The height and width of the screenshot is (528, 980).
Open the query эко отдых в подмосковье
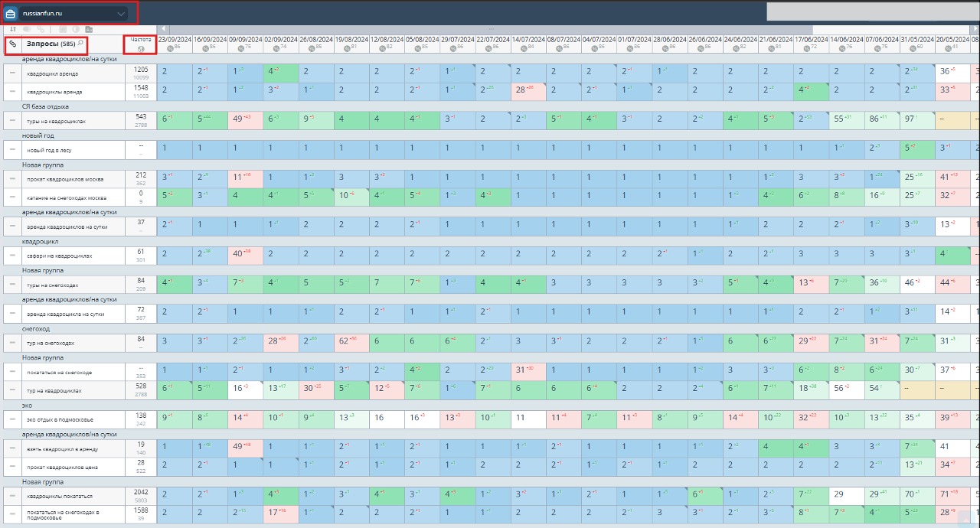coord(61,419)
